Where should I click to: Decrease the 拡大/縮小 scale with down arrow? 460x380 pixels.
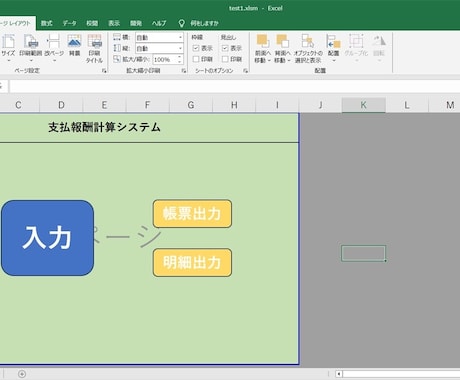(x=180, y=62)
